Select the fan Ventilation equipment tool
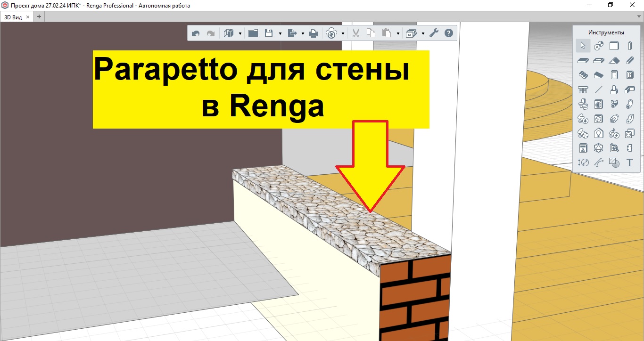Image resolution: width=644 pixels, height=341 pixels. pyautogui.click(x=598, y=119)
